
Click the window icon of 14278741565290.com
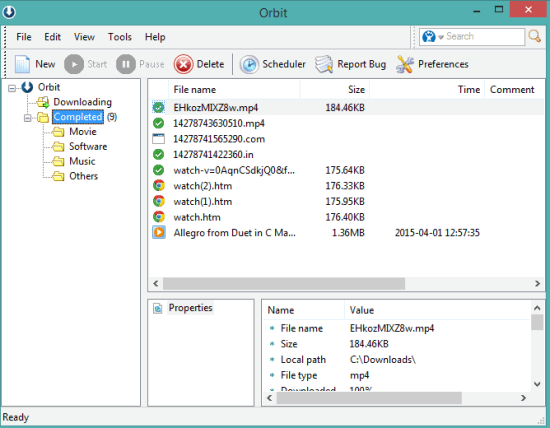coord(159,139)
